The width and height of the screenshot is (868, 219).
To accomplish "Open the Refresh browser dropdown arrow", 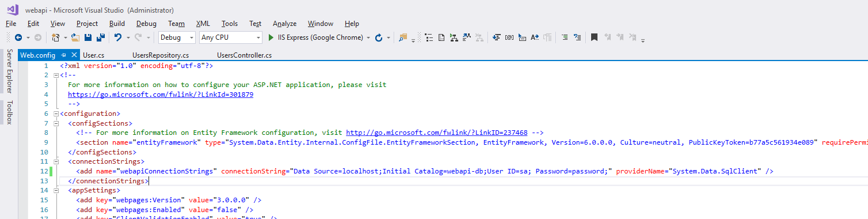I will pyautogui.click(x=389, y=37).
